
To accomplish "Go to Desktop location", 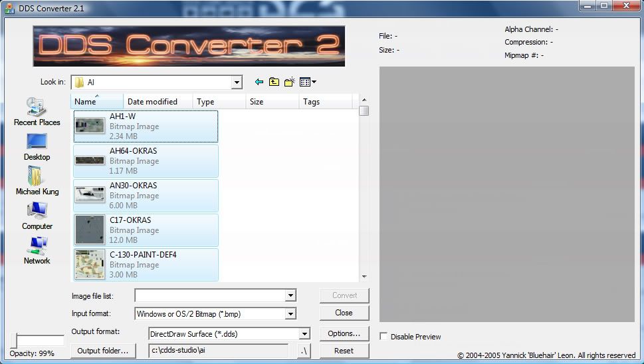I will point(37,147).
